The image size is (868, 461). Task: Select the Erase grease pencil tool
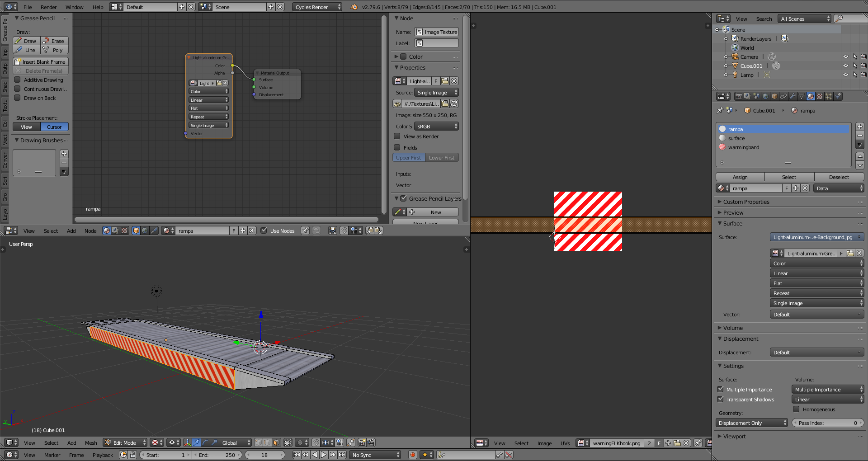(x=55, y=41)
